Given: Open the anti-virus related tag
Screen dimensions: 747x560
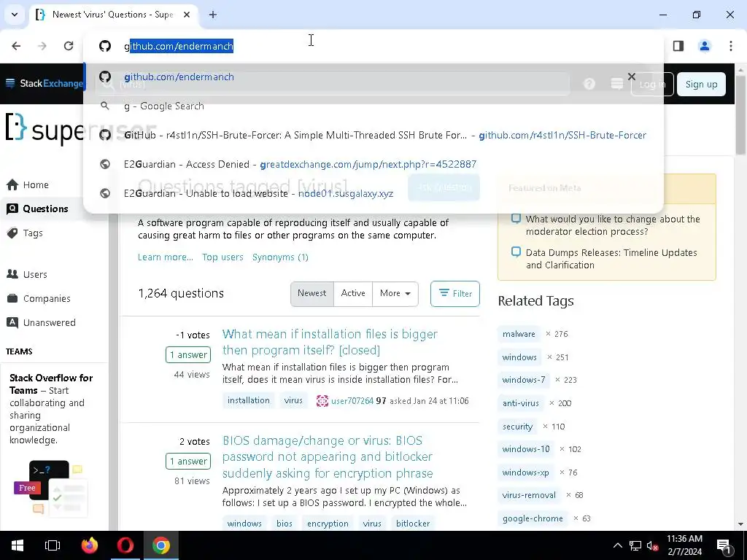Looking at the screenshot, I should click(521, 403).
